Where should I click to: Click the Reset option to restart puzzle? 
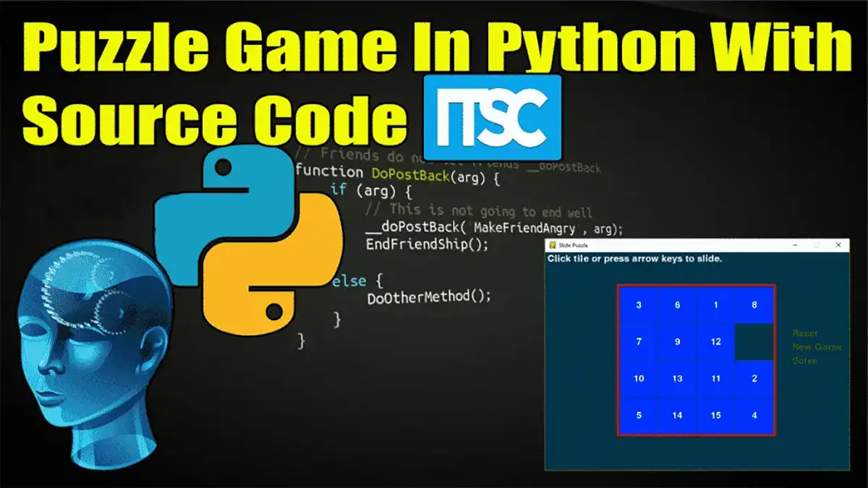(805, 334)
